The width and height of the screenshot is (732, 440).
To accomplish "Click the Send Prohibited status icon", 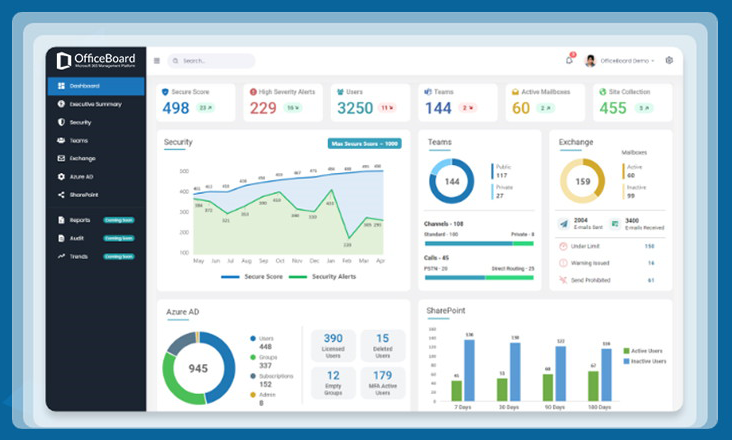I will (x=563, y=280).
